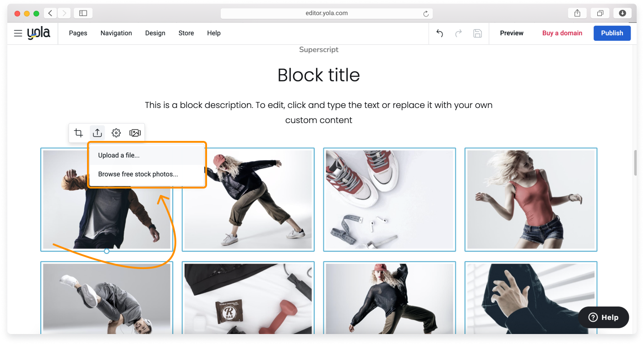Viewport: 644px width, 345px height.
Task: Follow the "Buy a domain" link
Action: click(562, 33)
